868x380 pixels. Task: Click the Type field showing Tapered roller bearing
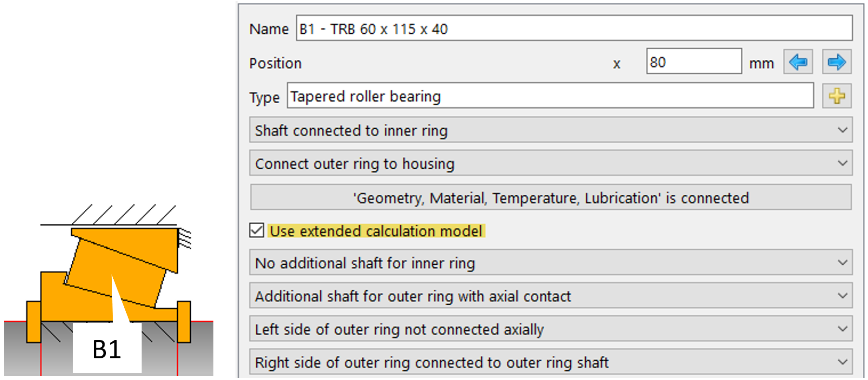[550, 96]
